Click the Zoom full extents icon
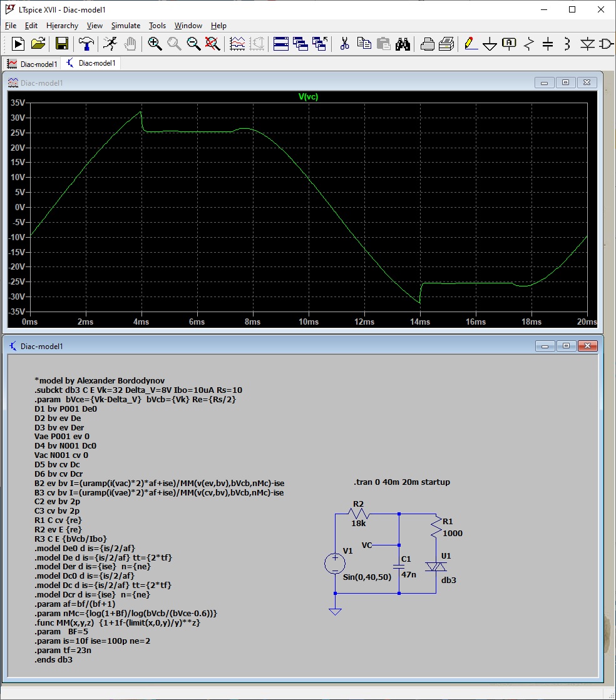The width and height of the screenshot is (616, 700). point(213,44)
